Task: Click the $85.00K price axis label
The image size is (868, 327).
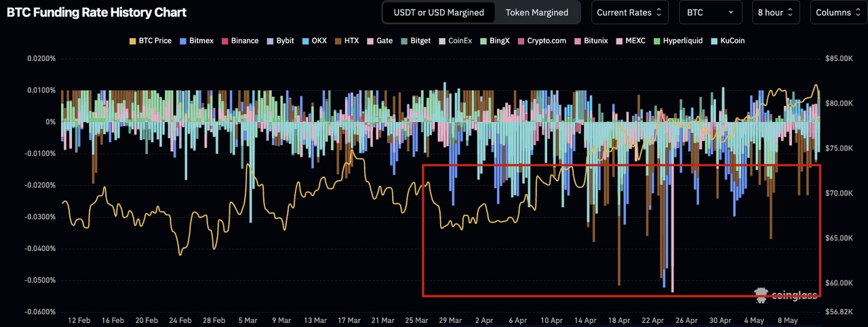Action: point(839,58)
